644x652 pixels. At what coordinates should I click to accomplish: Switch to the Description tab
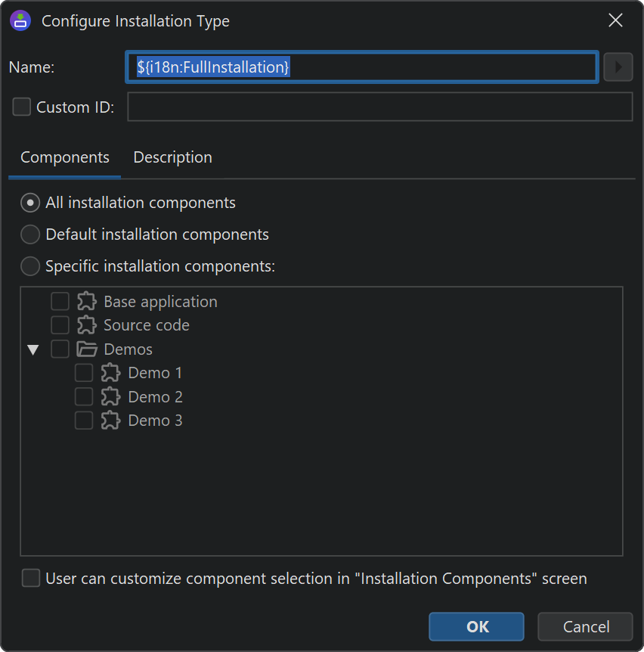pos(172,157)
